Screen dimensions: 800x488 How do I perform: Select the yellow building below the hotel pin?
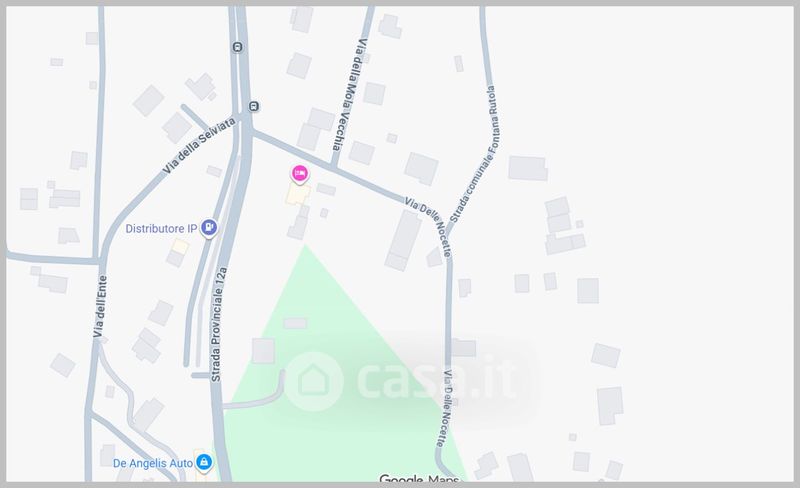[x=297, y=195]
